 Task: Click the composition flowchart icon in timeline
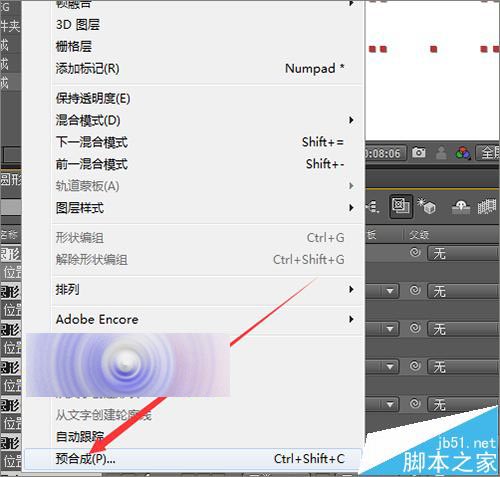point(372,207)
